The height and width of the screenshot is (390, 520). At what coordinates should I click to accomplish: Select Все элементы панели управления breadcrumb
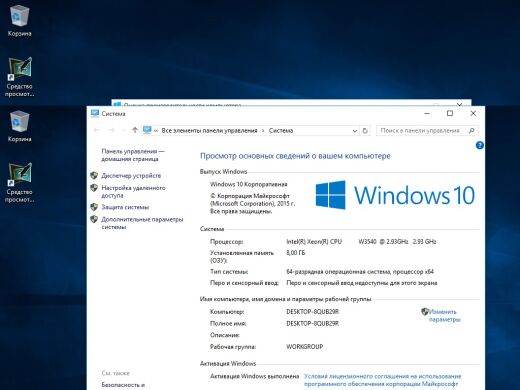[x=209, y=131]
